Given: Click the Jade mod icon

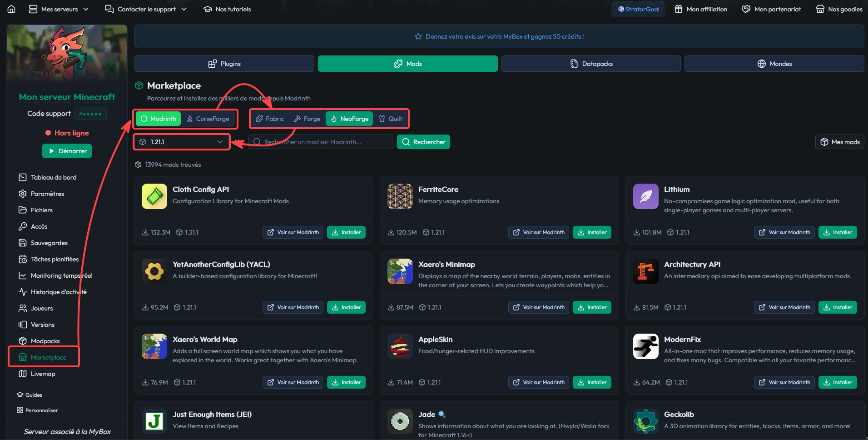Looking at the screenshot, I should click(400, 421).
